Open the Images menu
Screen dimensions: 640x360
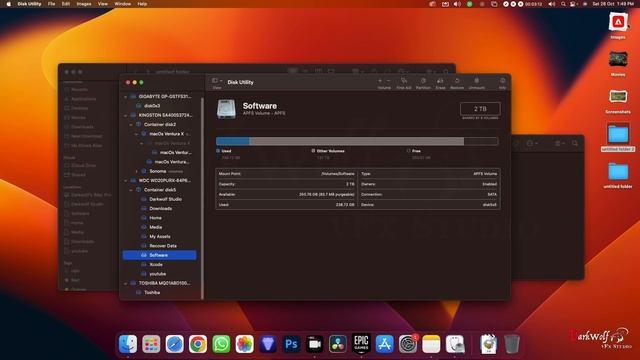84,4
